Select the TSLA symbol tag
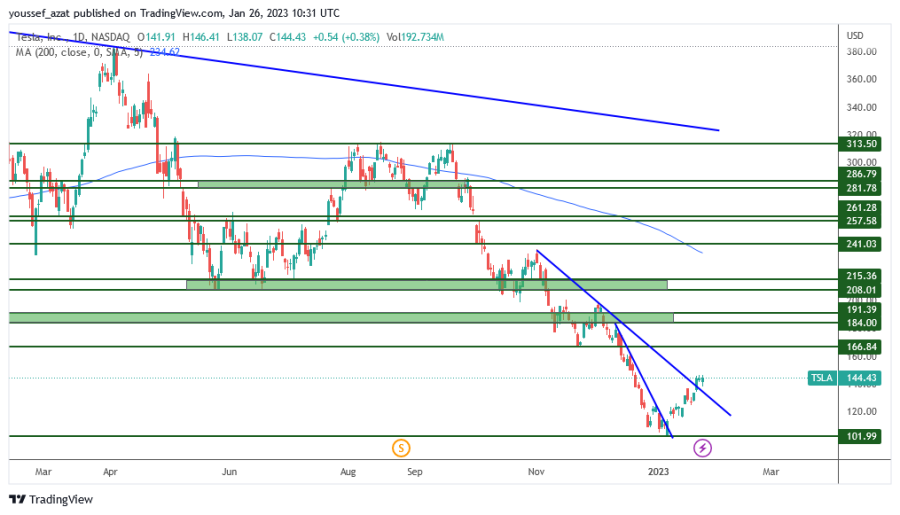The height and width of the screenshot is (515, 900). pos(821,378)
